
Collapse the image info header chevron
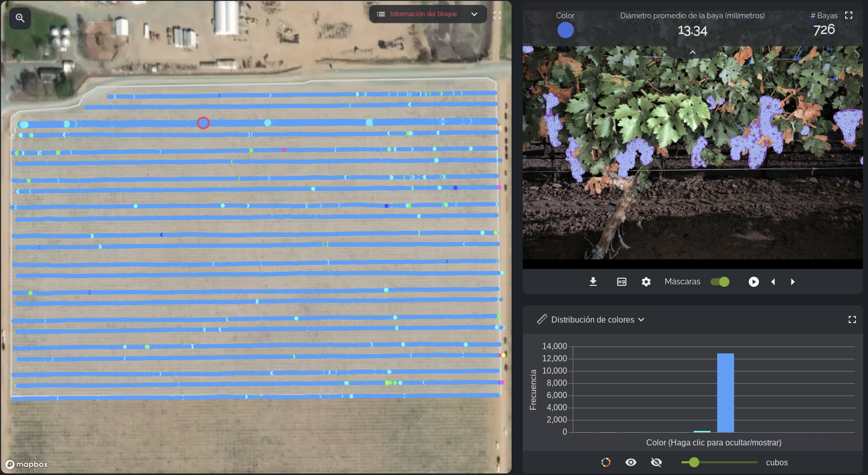pos(692,52)
